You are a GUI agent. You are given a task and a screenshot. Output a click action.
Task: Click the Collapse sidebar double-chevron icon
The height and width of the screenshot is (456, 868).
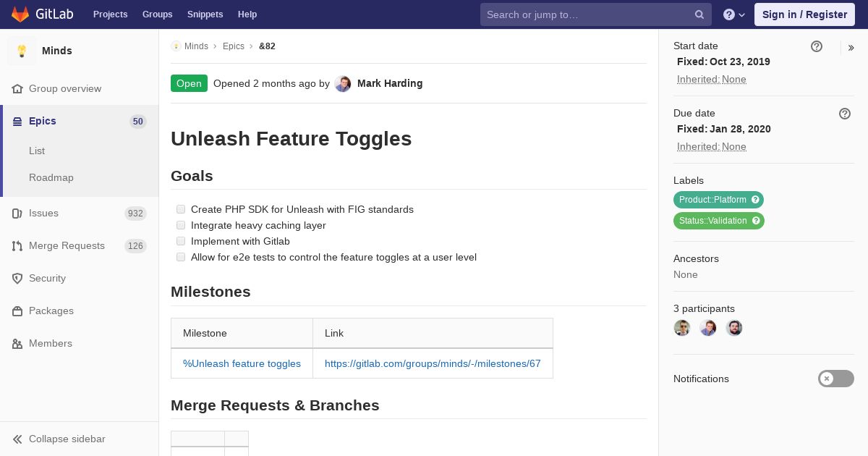[x=17, y=439]
